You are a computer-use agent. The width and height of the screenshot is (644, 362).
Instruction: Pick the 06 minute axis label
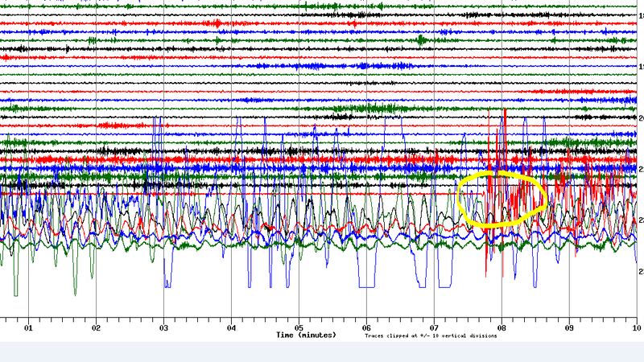click(x=366, y=327)
